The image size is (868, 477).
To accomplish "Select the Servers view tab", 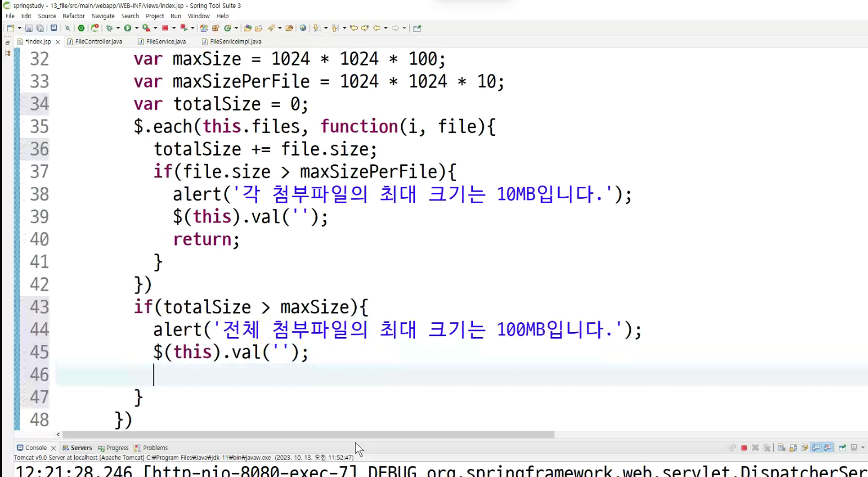I will tap(77, 448).
